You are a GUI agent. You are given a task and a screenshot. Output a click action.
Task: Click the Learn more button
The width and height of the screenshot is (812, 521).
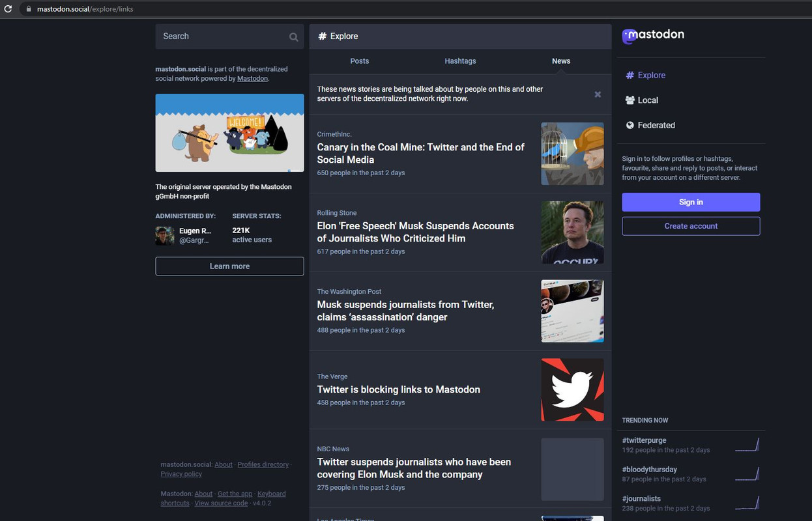(229, 266)
